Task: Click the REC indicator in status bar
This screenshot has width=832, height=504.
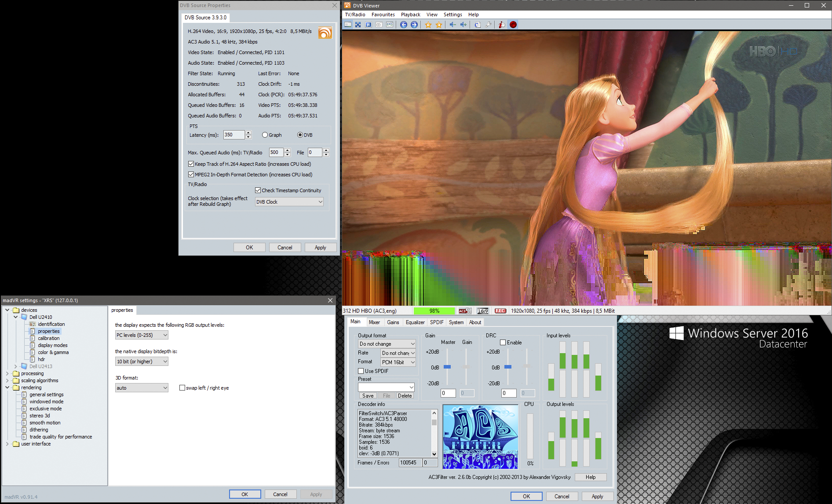Action: click(x=500, y=311)
